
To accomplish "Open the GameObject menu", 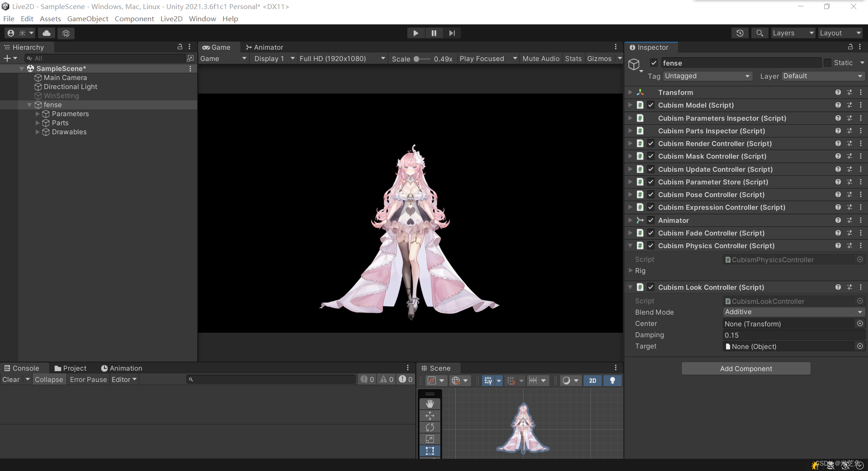I will (88, 19).
